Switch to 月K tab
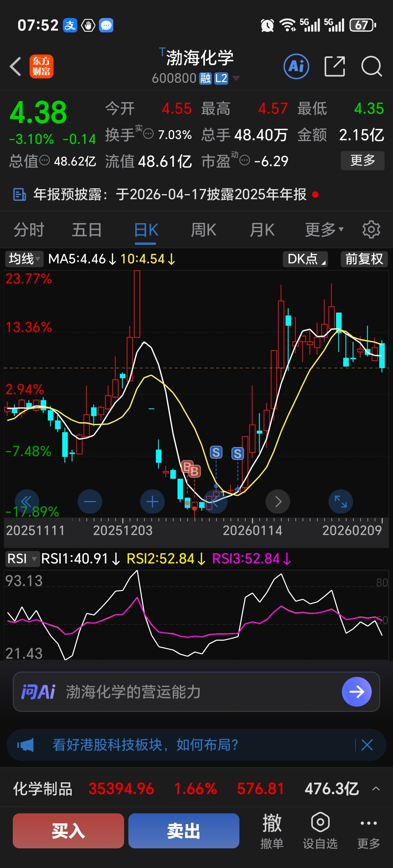The height and width of the screenshot is (868, 393). click(262, 229)
